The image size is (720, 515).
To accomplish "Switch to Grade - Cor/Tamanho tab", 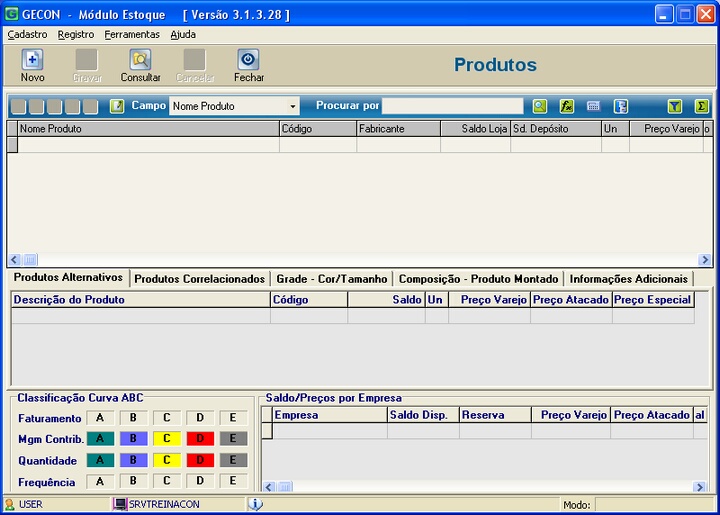I will (x=332, y=279).
